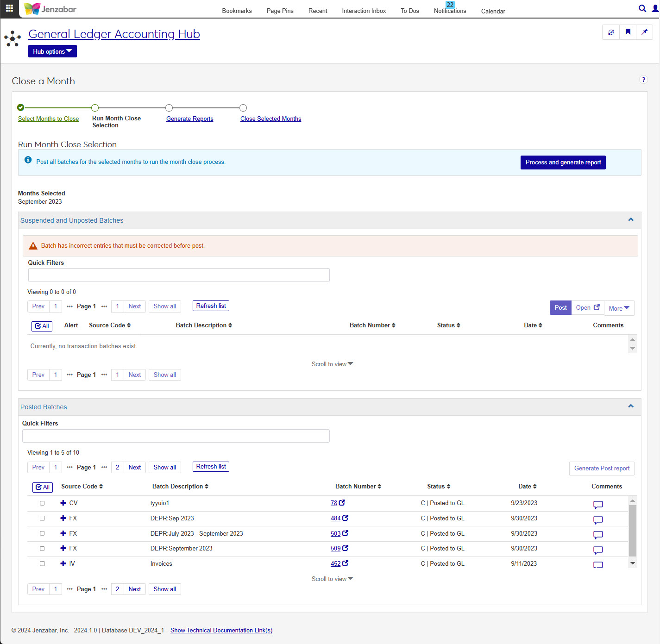Pin this page with pushpin icon
The height and width of the screenshot is (644, 660).
point(644,32)
